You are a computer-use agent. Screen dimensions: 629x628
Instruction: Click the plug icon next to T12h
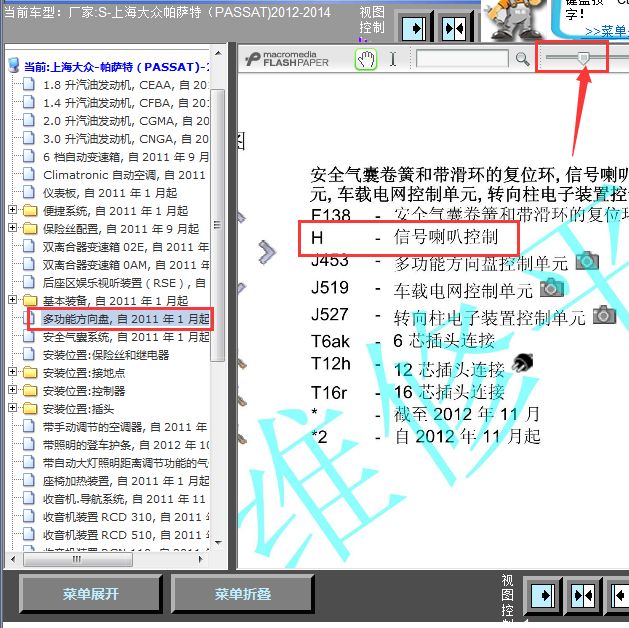[523, 363]
